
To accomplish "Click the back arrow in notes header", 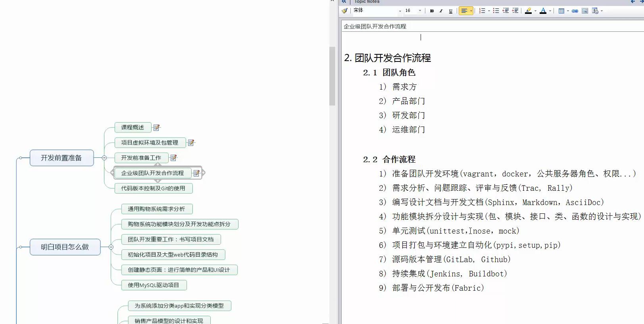I will 632,2.
